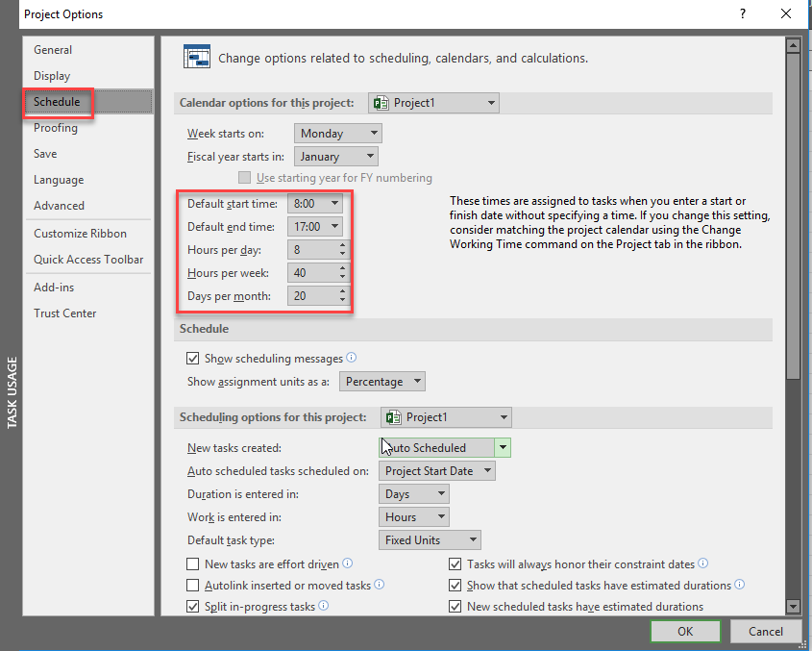Viewport: 812px width, 651px height.
Task: Open the Week starts on dropdown
Action: 337,134
